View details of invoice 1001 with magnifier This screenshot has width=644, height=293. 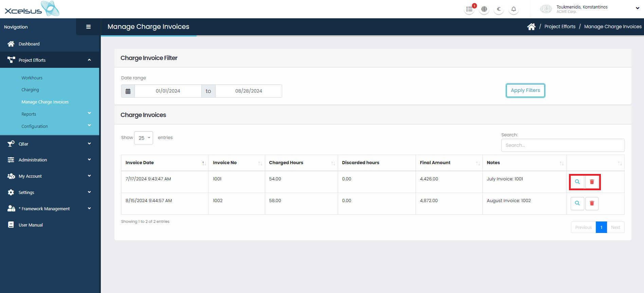click(x=577, y=182)
